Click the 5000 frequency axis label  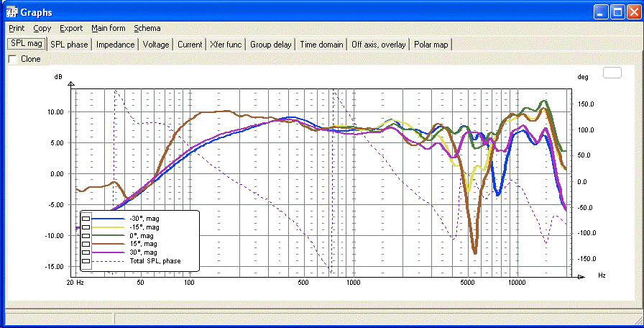[467, 283]
